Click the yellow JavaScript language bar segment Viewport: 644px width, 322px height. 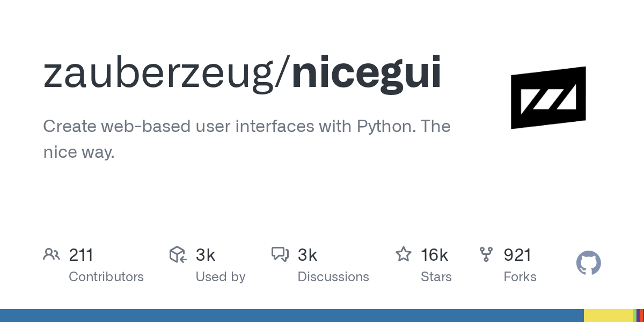[609, 316]
